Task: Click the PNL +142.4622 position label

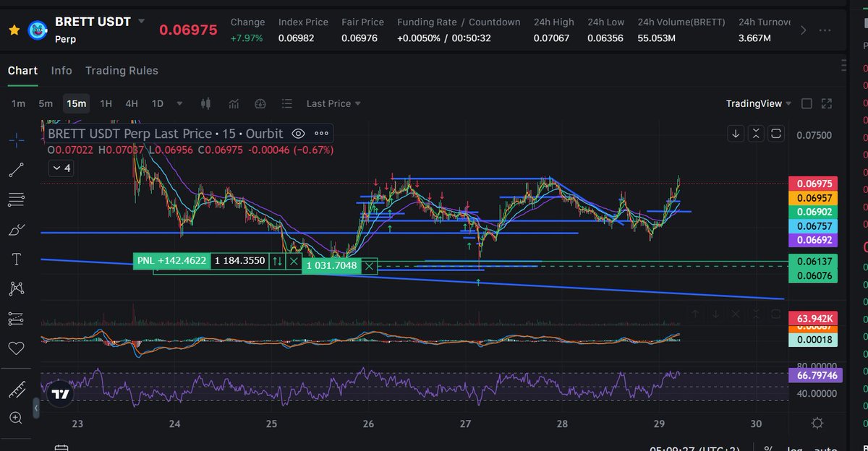Action: pyautogui.click(x=171, y=261)
